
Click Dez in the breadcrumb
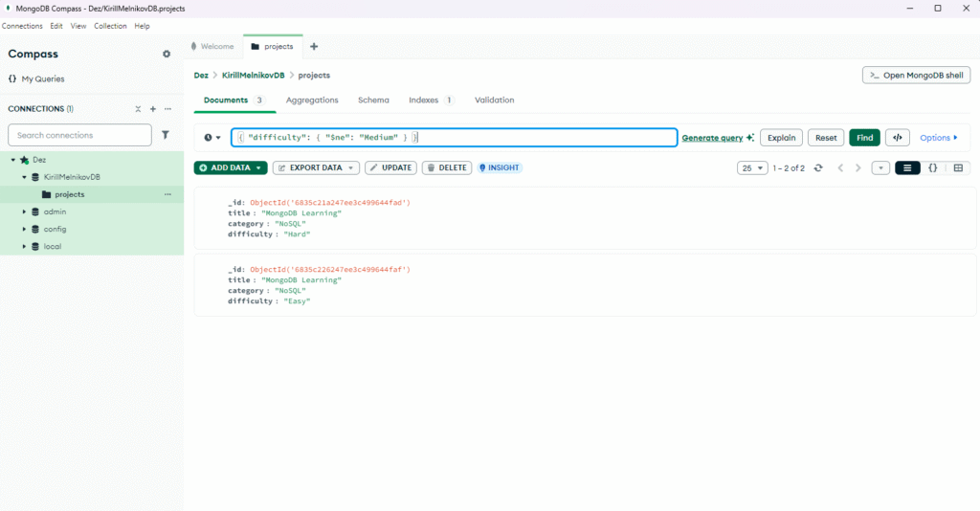click(201, 75)
